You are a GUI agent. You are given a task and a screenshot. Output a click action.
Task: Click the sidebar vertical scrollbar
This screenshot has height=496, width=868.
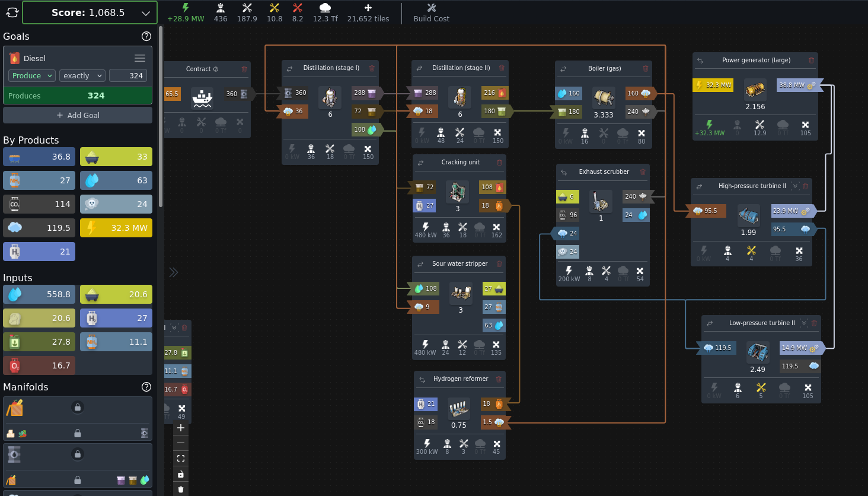click(160, 116)
